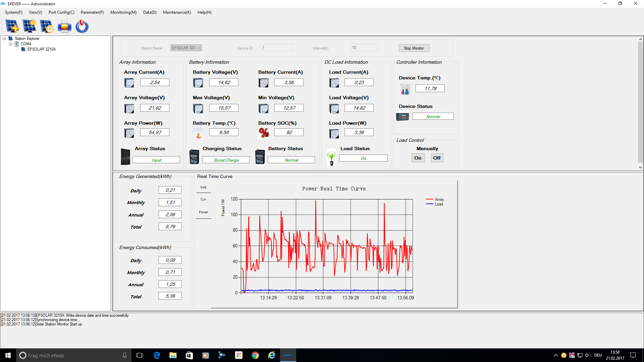Select EPSOLAR 3210A in the station tree
The width and height of the screenshot is (644, 362).
pyautogui.click(x=41, y=49)
